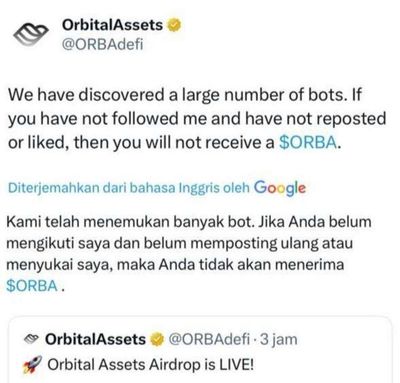Open the quoted tweet's small avatar logo

click(x=32, y=339)
